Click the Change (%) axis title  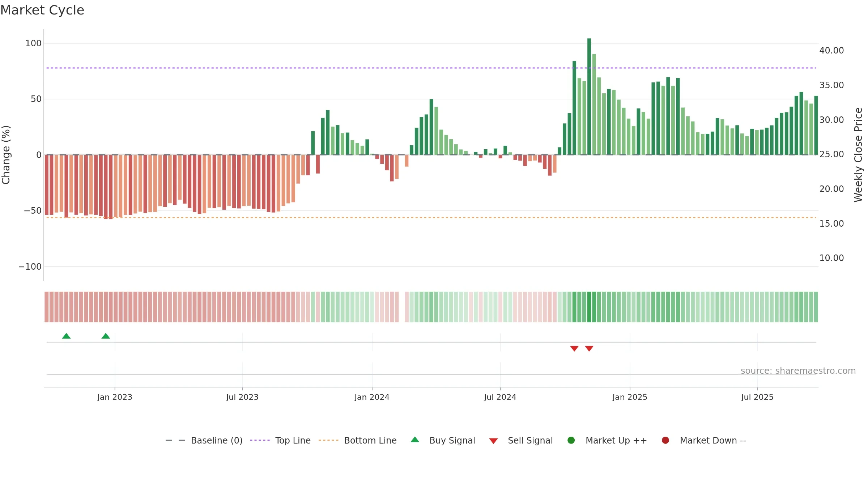click(x=6, y=155)
